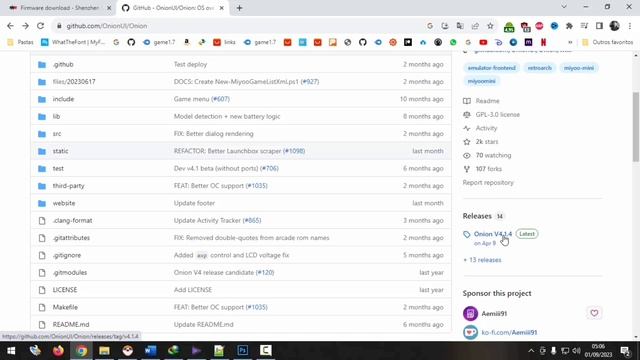
Task: Open the Netflix bookmark icon
Action: coord(543,42)
